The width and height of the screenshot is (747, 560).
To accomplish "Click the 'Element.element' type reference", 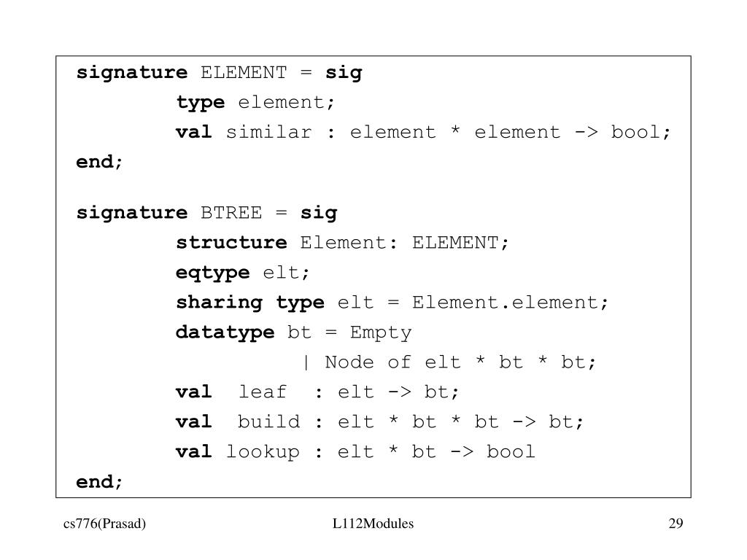I will [505, 303].
